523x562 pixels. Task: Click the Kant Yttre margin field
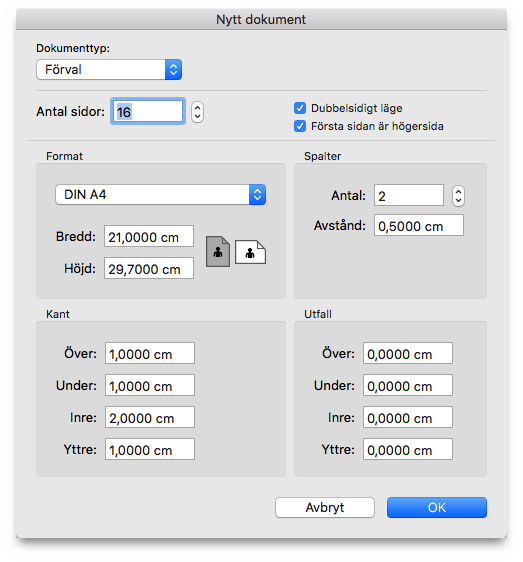150,449
